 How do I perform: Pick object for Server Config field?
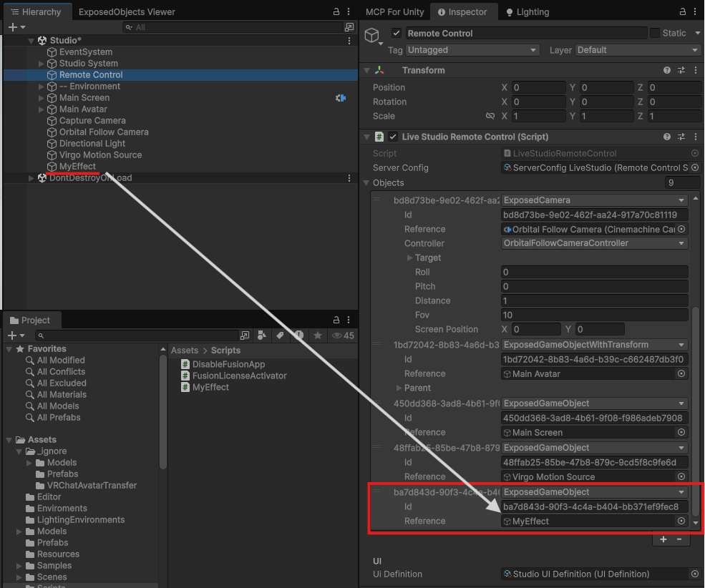tap(695, 167)
